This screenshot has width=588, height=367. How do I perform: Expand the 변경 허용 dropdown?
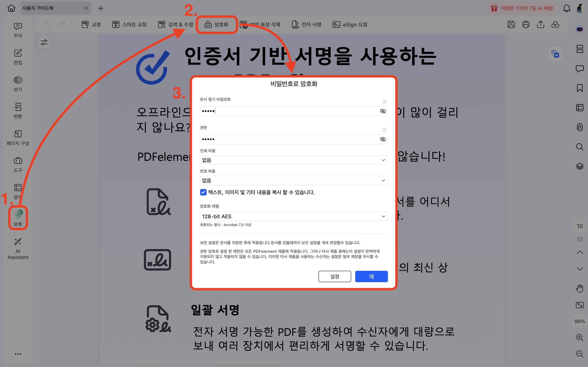(294, 181)
